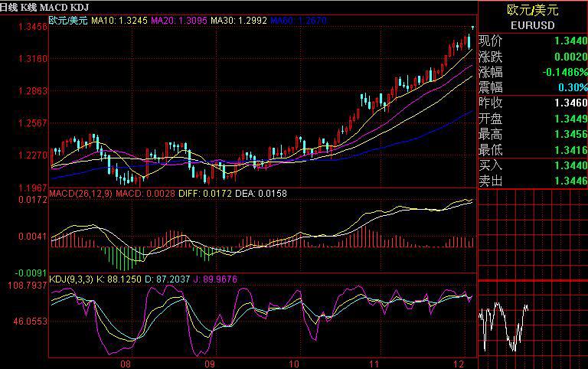Screen dimensions: 588x369
Task: Select the MA10: 1.3245 legend entry
Action: coord(119,20)
